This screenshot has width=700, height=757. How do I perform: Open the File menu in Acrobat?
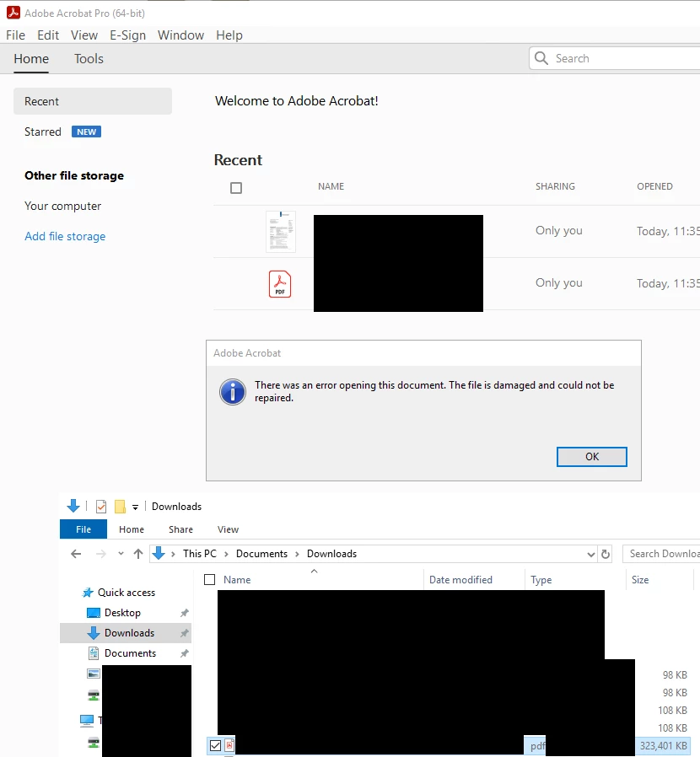15,35
